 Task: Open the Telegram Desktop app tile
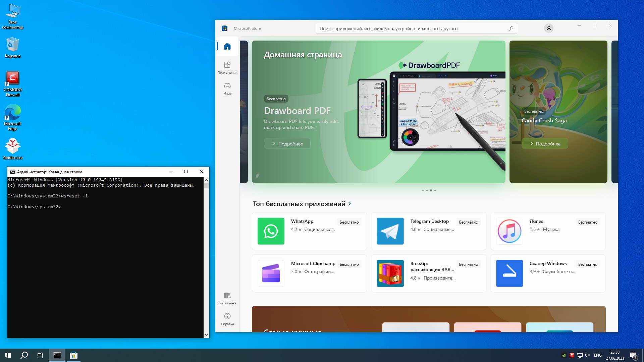click(428, 231)
